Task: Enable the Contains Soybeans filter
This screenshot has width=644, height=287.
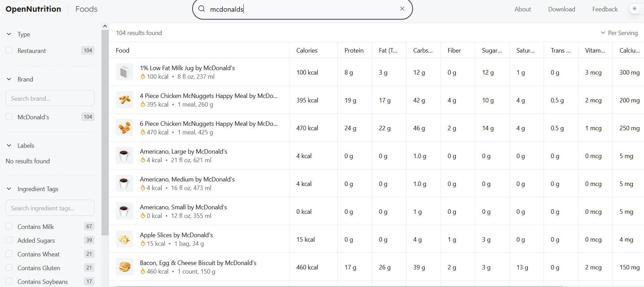Action: [9, 282]
